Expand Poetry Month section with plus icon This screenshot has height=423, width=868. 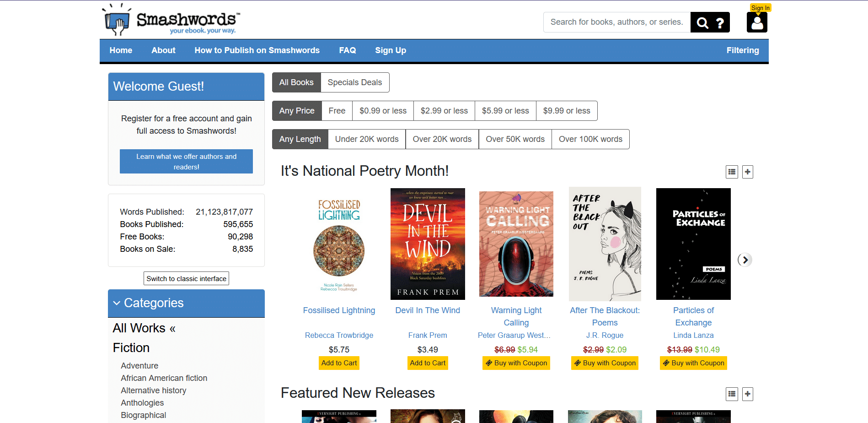(x=748, y=172)
